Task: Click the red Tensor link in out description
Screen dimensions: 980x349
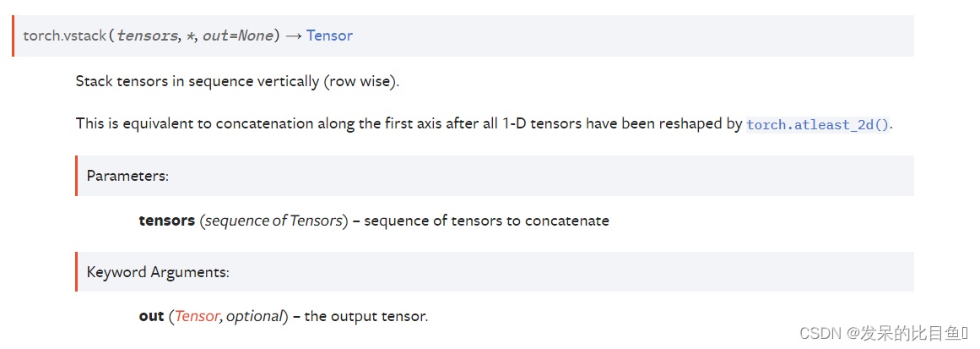Action: 198,317
